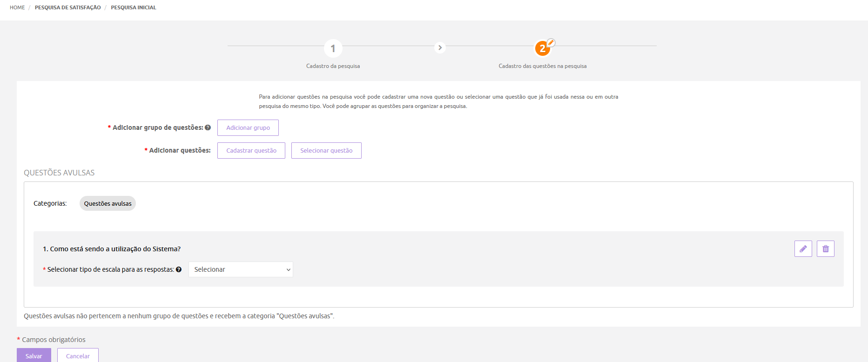Delete question 1 with the trash icon
This screenshot has width=868, height=362.
(x=825, y=249)
